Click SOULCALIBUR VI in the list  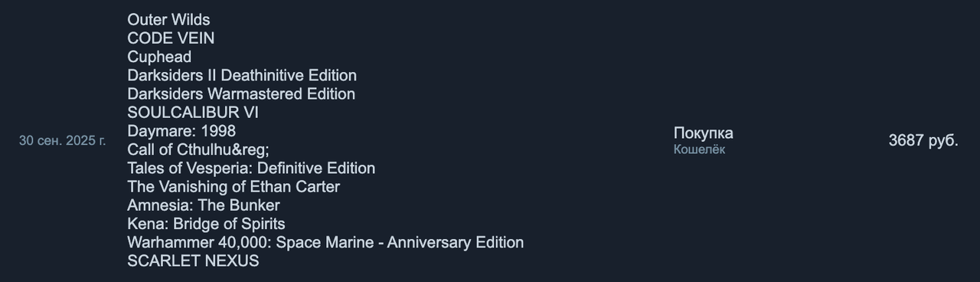click(193, 113)
